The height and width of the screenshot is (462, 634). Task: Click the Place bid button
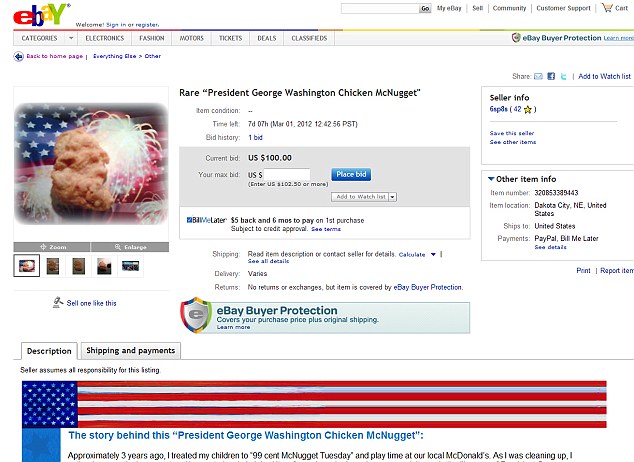tap(351, 175)
